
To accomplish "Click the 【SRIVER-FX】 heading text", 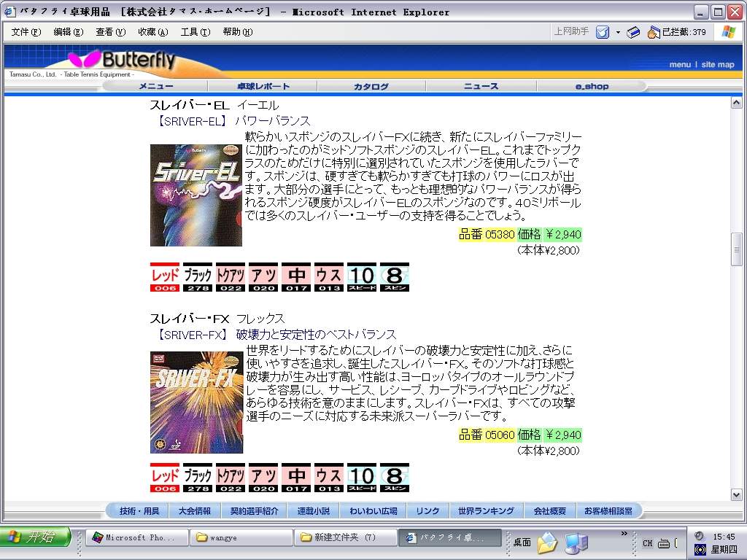I will 192,335.
